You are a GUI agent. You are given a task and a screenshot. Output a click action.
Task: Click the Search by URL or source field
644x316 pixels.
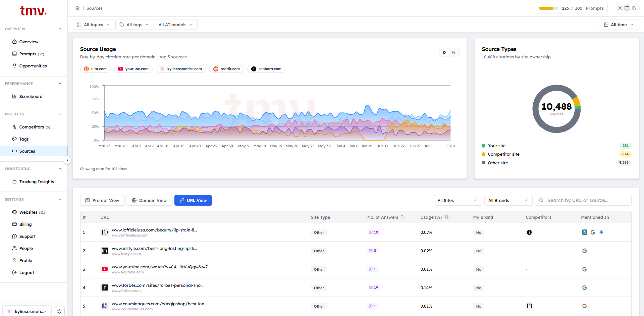(x=583, y=200)
